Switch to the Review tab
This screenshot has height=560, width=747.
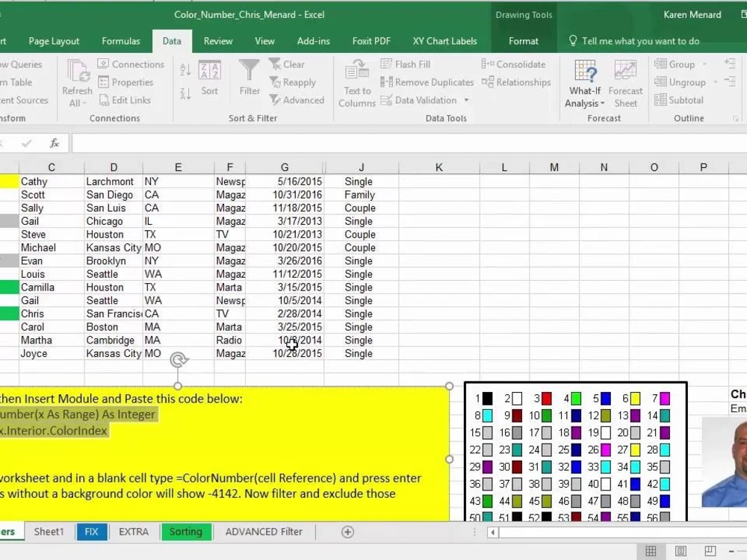218,41
